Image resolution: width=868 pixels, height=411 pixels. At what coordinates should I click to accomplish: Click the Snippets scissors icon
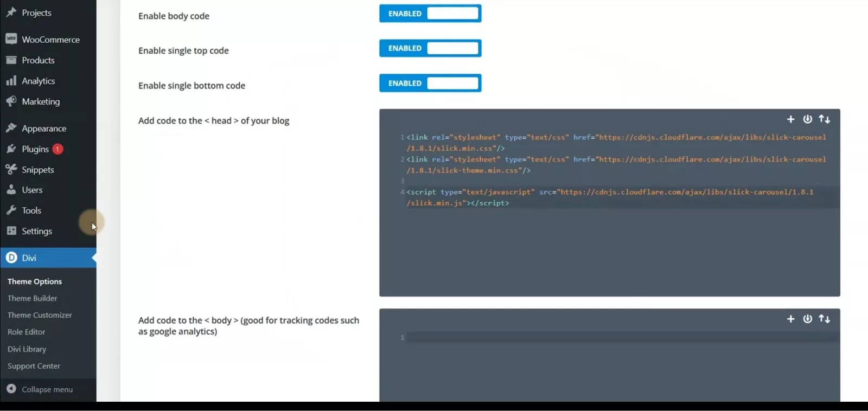click(x=11, y=169)
